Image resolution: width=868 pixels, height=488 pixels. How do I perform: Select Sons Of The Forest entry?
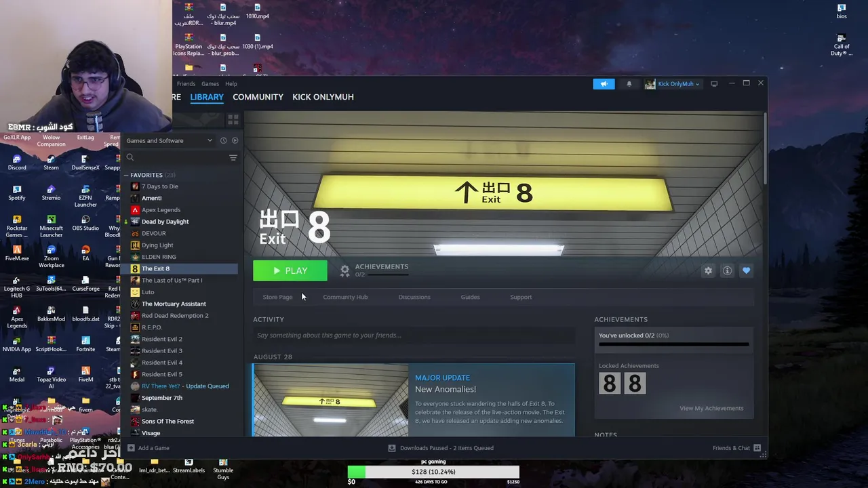click(167, 422)
